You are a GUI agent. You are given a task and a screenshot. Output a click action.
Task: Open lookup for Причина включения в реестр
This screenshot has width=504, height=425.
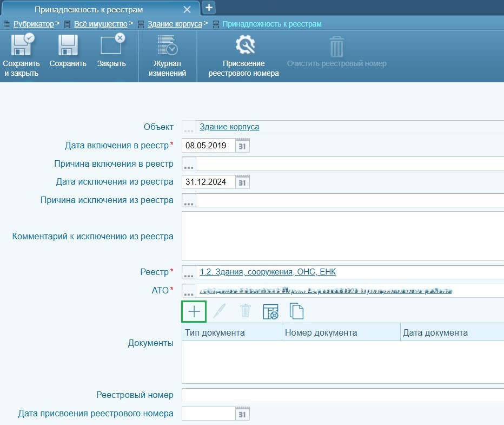pyautogui.click(x=189, y=164)
